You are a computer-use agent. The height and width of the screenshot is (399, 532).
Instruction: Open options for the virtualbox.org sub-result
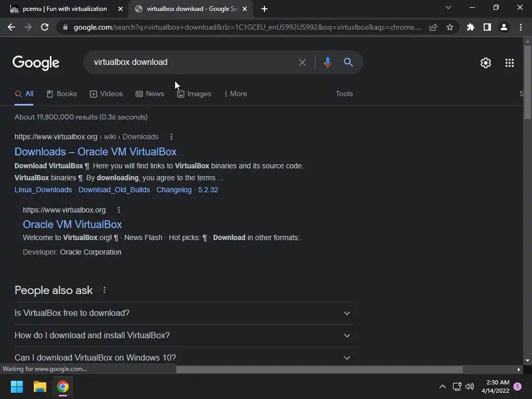pos(119,210)
